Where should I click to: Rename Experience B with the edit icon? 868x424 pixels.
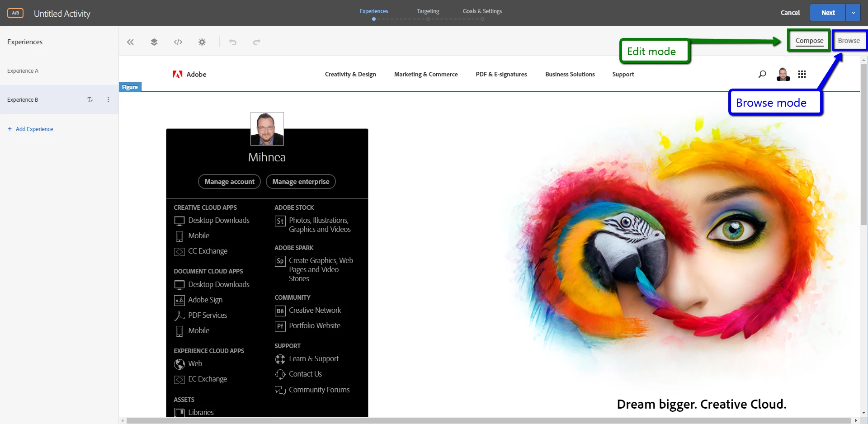point(90,99)
